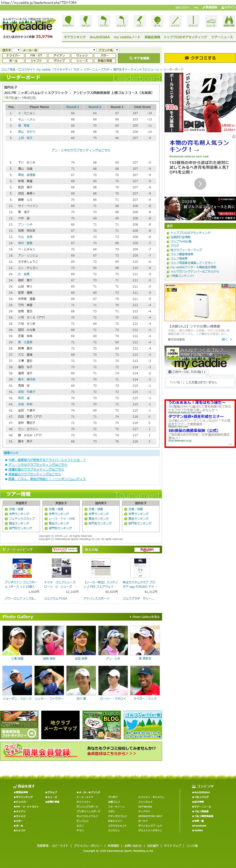Image resolution: width=236 pixels, height=868 pixels.
Task: Open 石川 遼 gallery photo
Action: (x=81, y=681)
